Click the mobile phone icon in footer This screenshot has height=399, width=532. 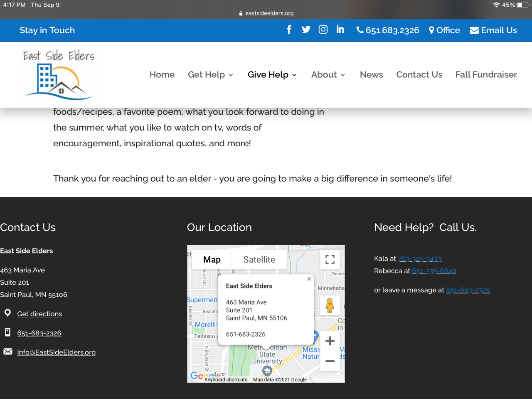[7, 332]
